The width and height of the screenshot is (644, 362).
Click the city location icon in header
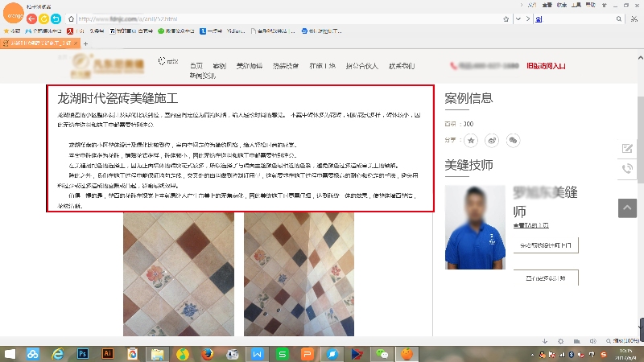click(162, 61)
